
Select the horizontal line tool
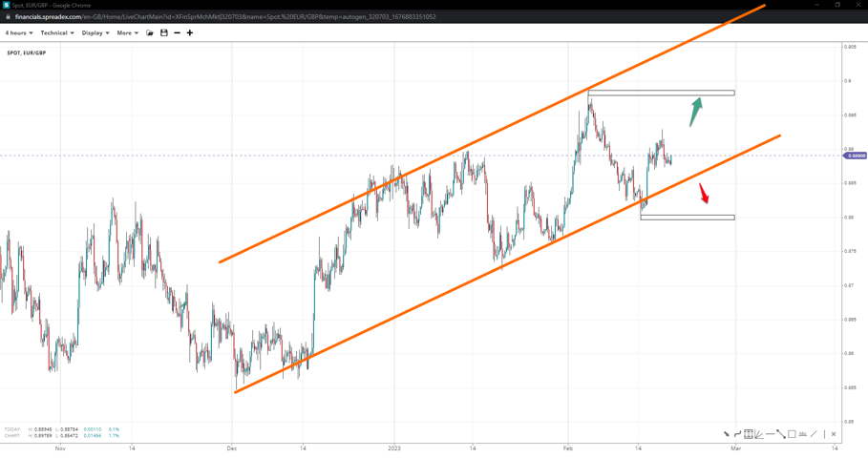point(770,434)
